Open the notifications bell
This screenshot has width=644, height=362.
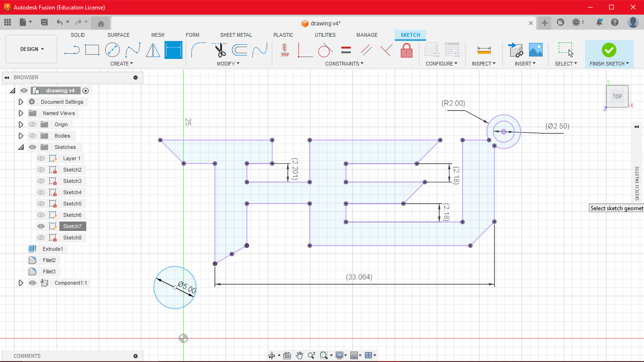(599, 22)
